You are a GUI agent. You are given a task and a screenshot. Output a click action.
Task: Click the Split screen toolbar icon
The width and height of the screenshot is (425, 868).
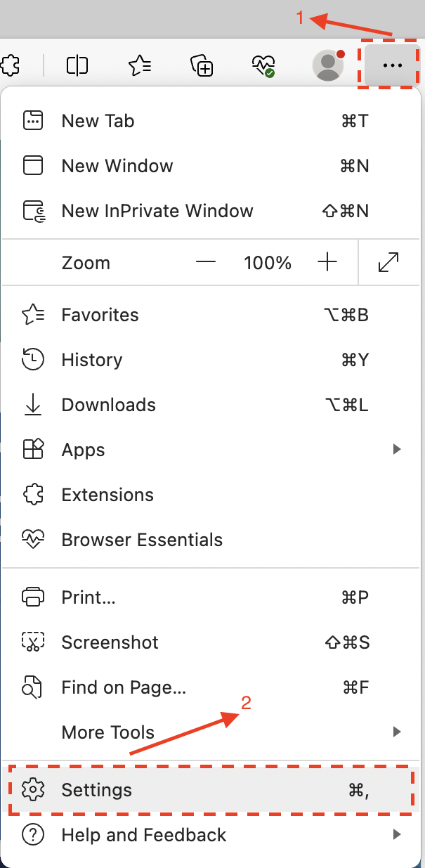pos(77,65)
